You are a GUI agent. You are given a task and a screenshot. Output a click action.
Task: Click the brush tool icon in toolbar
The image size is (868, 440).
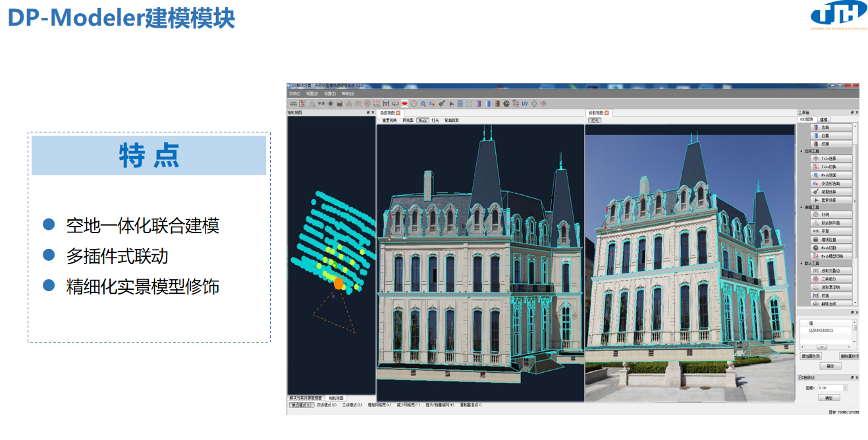tap(442, 103)
